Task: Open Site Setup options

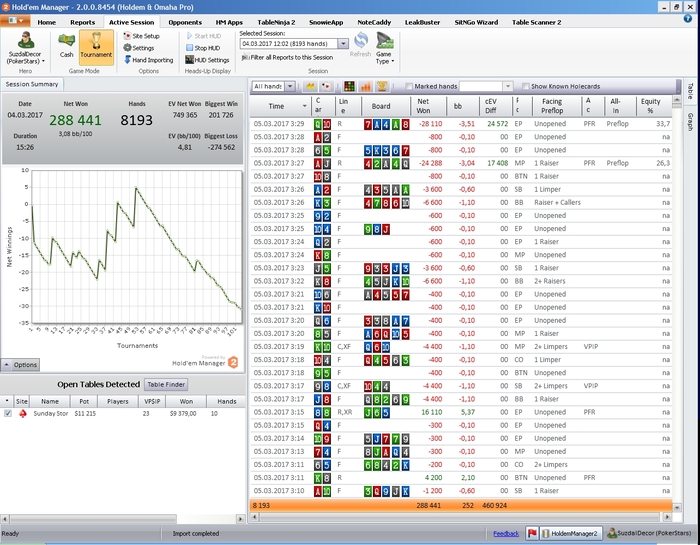Action: coord(142,36)
